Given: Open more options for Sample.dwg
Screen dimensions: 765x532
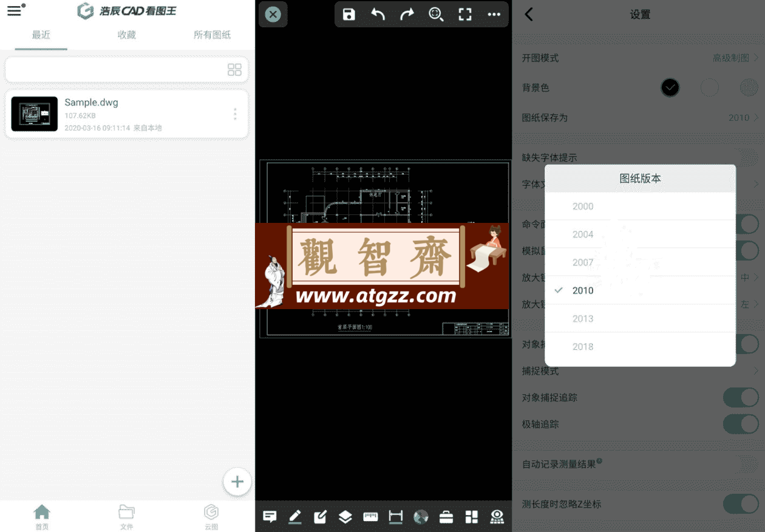Looking at the screenshot, I should click(x=235, y=114).
